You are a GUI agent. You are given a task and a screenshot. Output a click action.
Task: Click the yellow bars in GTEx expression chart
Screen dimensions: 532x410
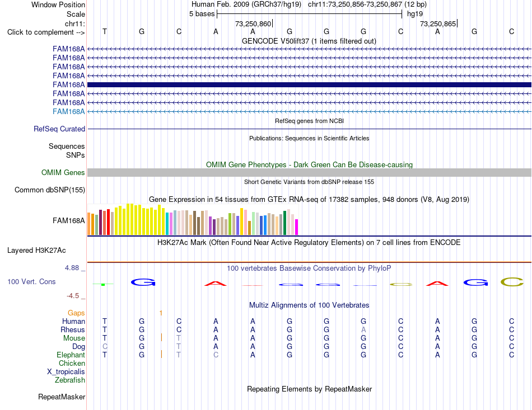(140, 220)
